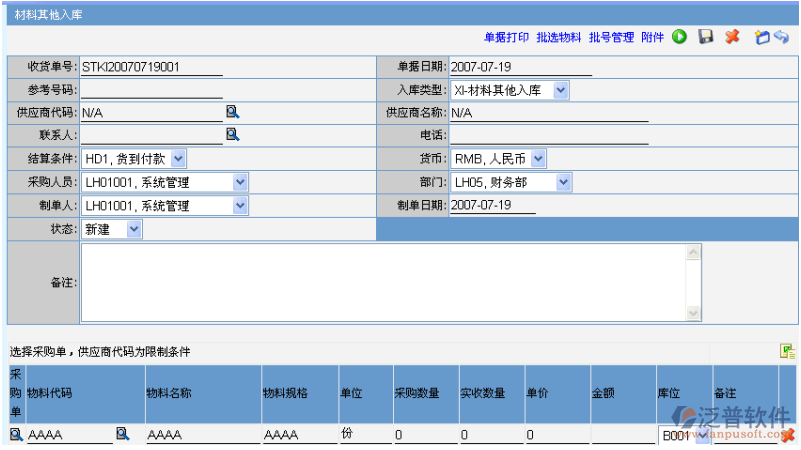Open the 状态 新建 dropdown
801x450 pixels.
click(134, 229)
